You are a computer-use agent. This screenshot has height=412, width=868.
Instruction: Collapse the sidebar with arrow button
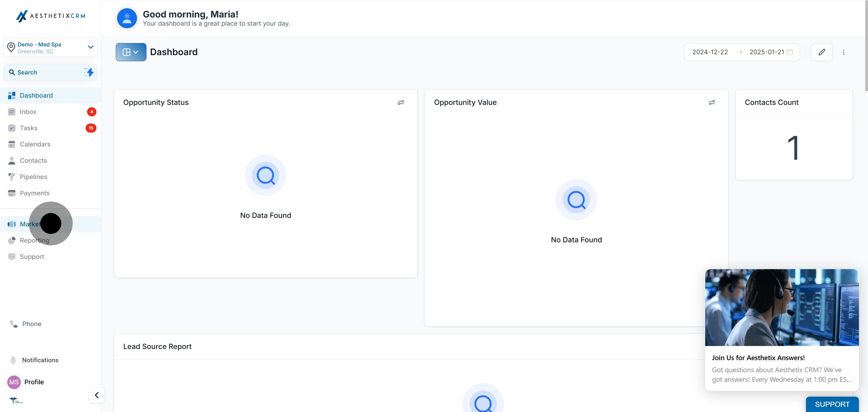96,395
